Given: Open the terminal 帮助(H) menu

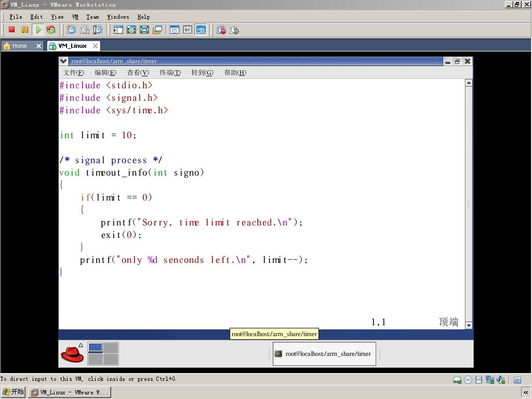Looking at the screenshot, I should (x=235, y=72).
